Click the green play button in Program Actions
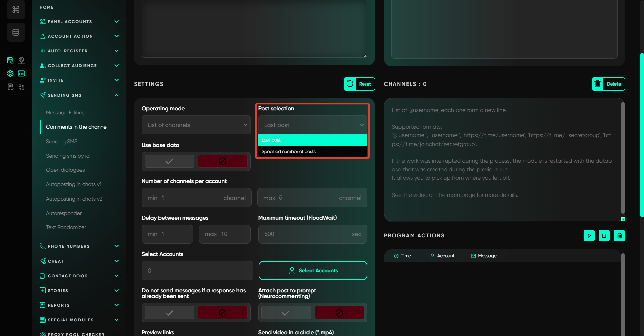 [589, 236]
